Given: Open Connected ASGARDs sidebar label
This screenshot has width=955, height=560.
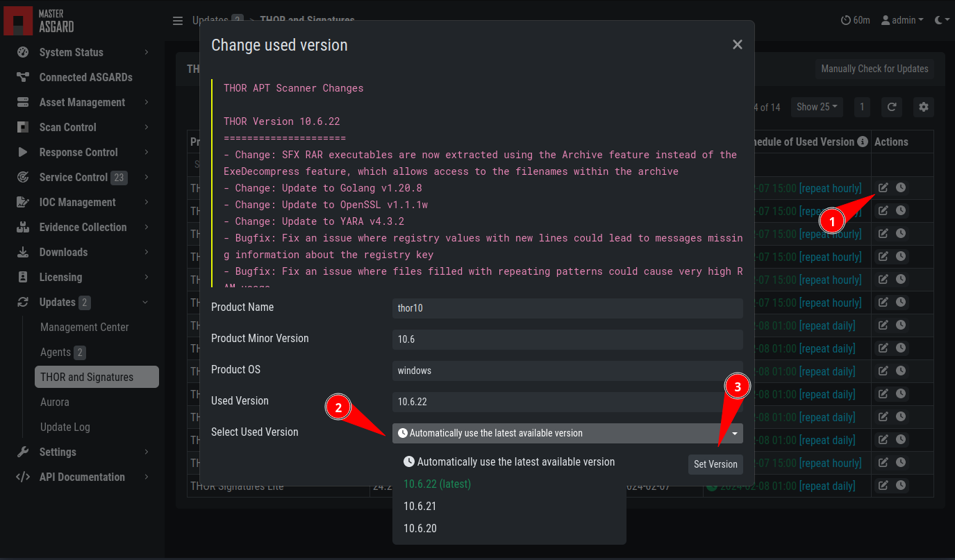Looking at the screenshot, I should 85,77.
